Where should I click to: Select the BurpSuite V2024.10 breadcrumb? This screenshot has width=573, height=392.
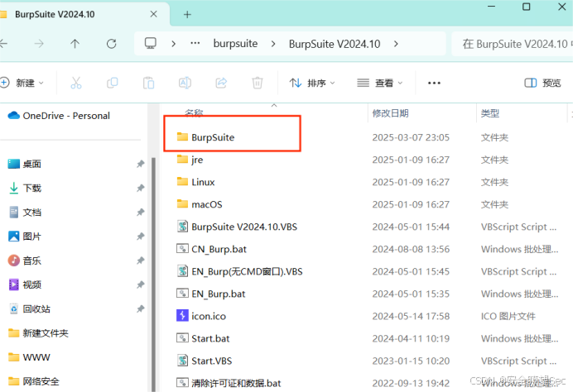click(335, 44)
